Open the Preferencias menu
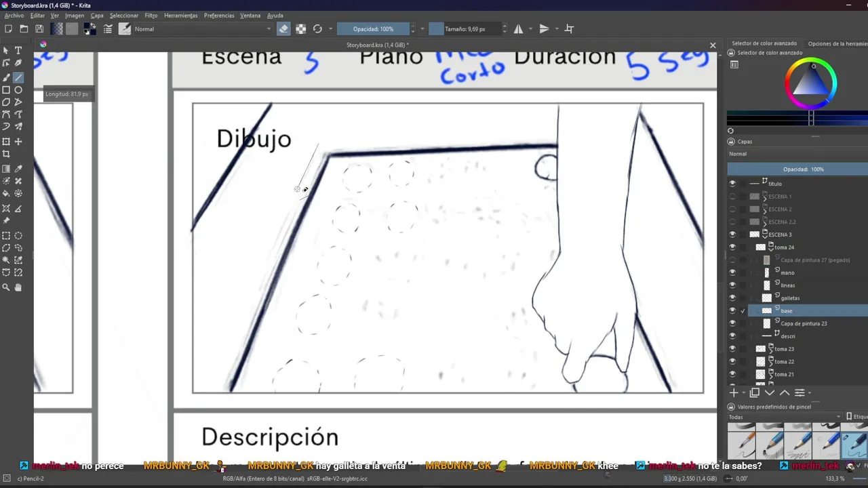The width and height of the screenshot is (868, 488). pyautogui.click(x=219, y=16)
